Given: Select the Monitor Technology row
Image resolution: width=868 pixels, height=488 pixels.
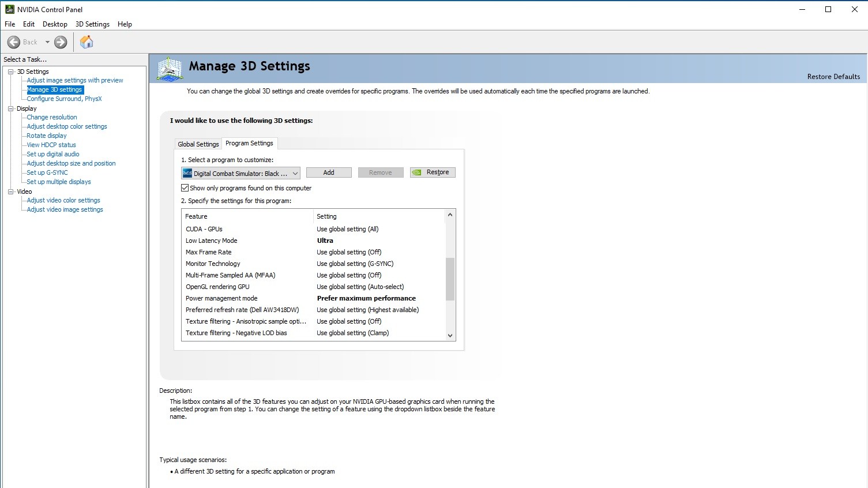Looking at the screenshot, I should (314, 264).
